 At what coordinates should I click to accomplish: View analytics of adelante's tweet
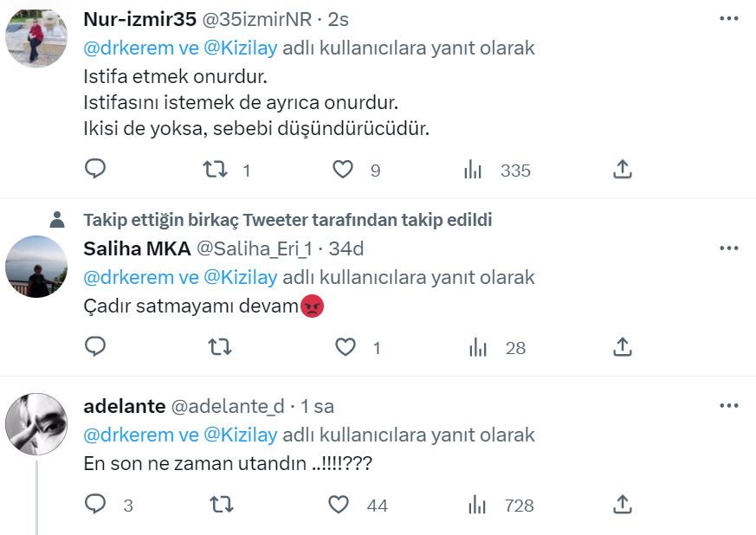tap(475, 505)
